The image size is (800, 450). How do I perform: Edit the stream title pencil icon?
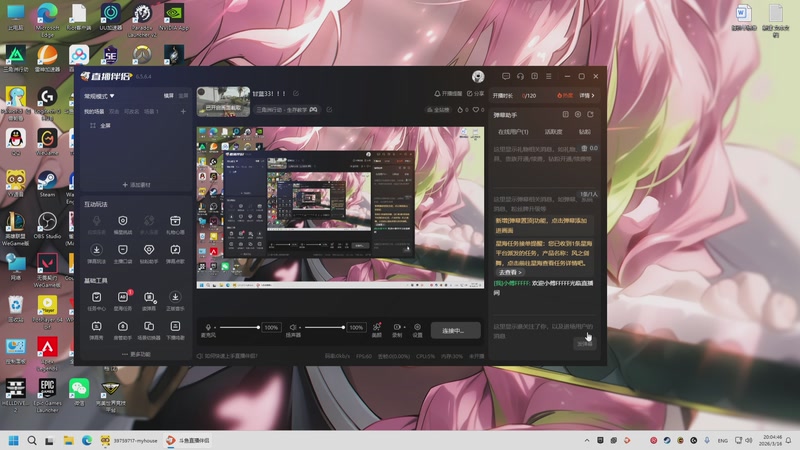[x=296, y=93]
